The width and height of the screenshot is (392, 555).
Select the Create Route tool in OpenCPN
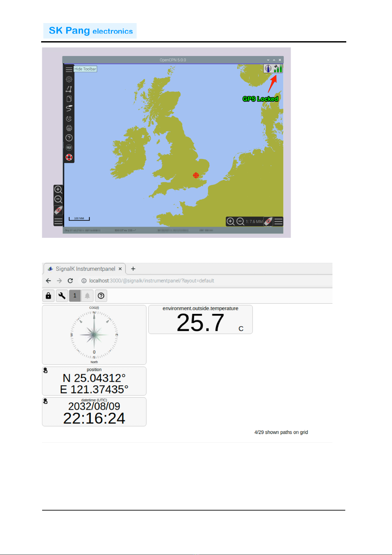(x=69, y=89)
